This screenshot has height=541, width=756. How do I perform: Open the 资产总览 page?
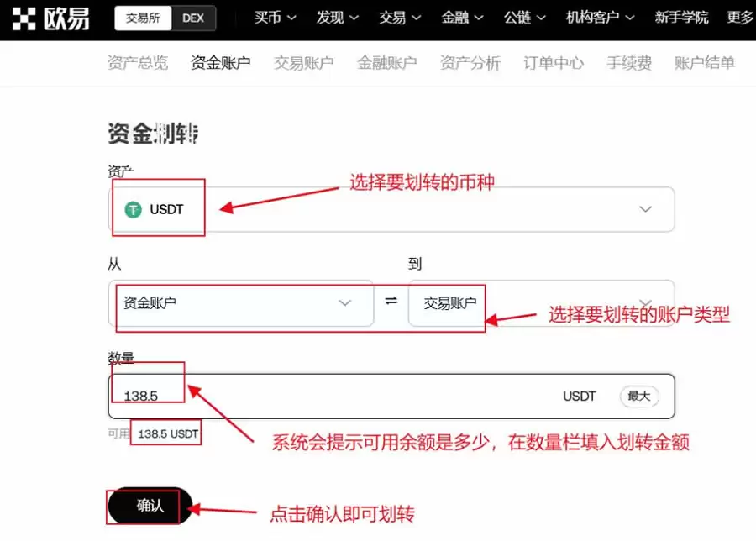(x=138, y=62)
